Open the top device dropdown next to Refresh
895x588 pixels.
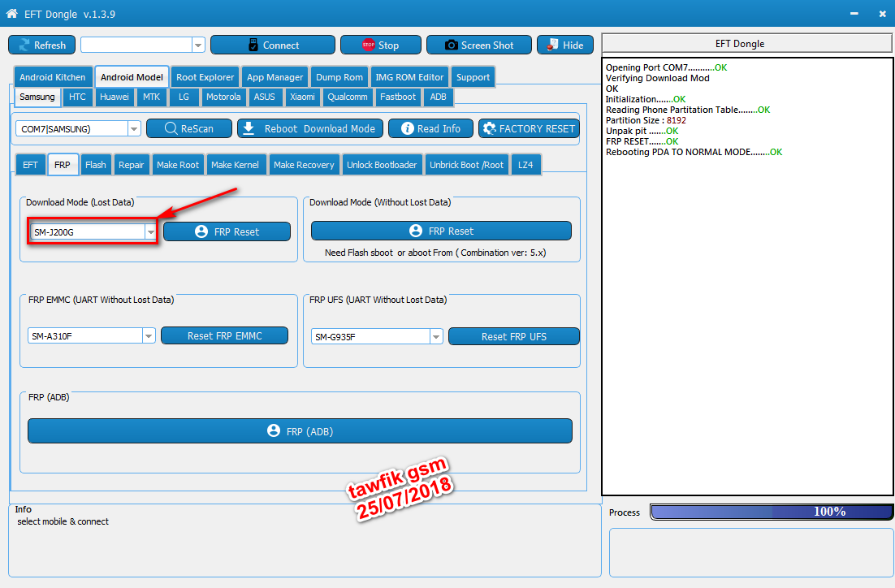(199, 45)
